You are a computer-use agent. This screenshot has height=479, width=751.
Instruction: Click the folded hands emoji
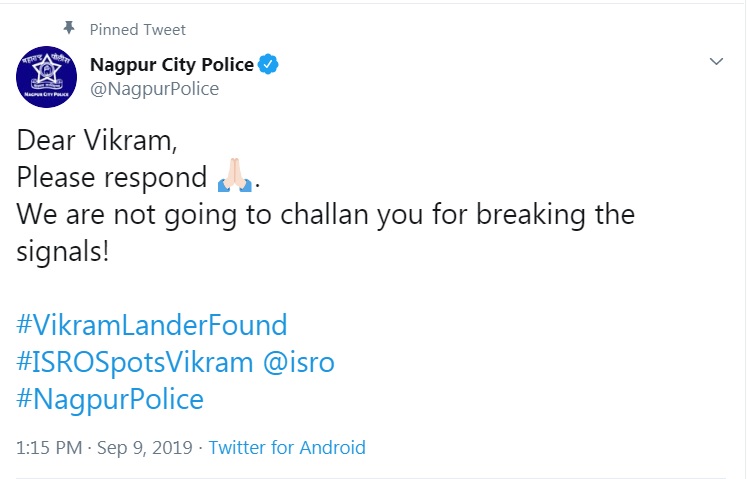click(x=235, y=175)
